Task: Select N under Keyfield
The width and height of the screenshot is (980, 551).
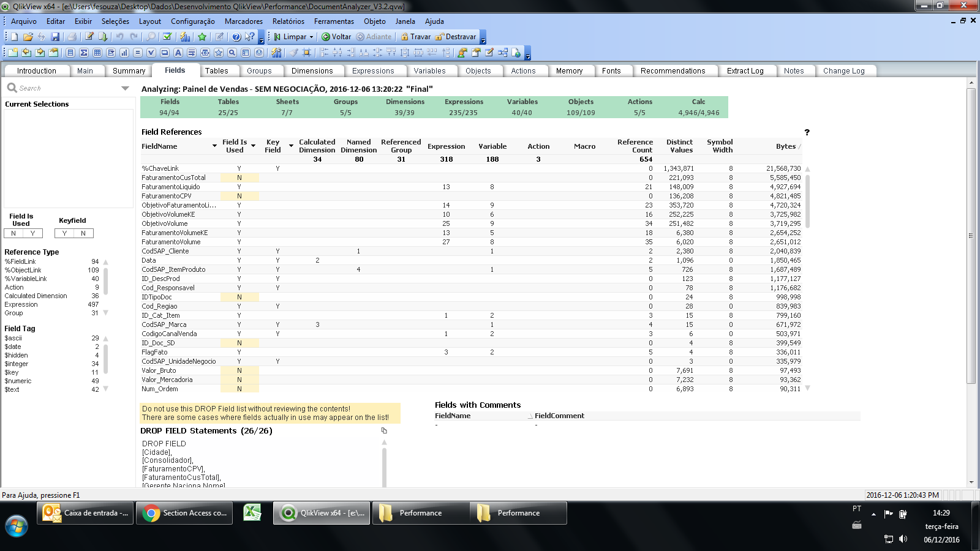Action: pyautogui.click(x=84, y=233)
